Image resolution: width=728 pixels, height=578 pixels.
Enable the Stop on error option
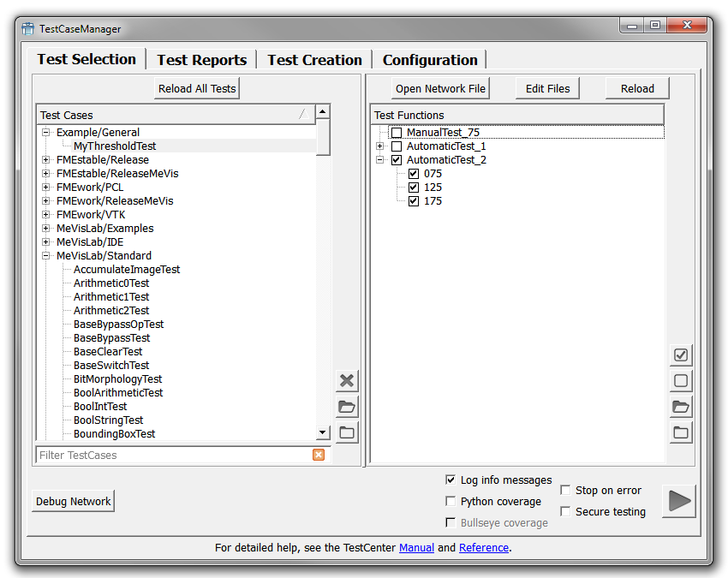[x=566, y=491]
